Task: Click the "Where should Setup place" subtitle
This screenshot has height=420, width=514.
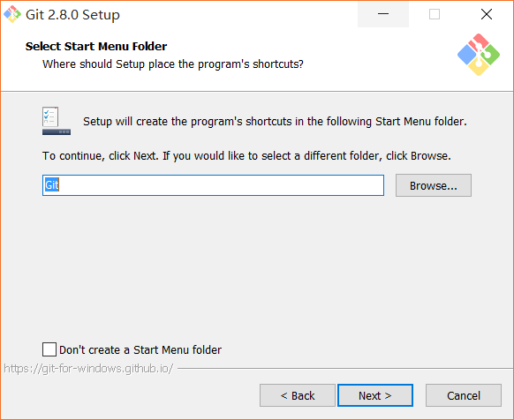Action: tap(173, 64)
